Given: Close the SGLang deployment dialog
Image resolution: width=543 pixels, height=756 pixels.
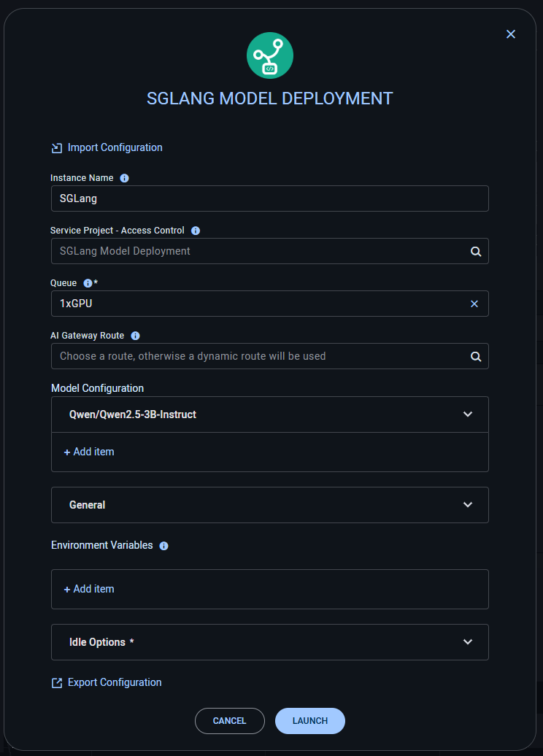Looking at the screenshot, I should point(511,34).
